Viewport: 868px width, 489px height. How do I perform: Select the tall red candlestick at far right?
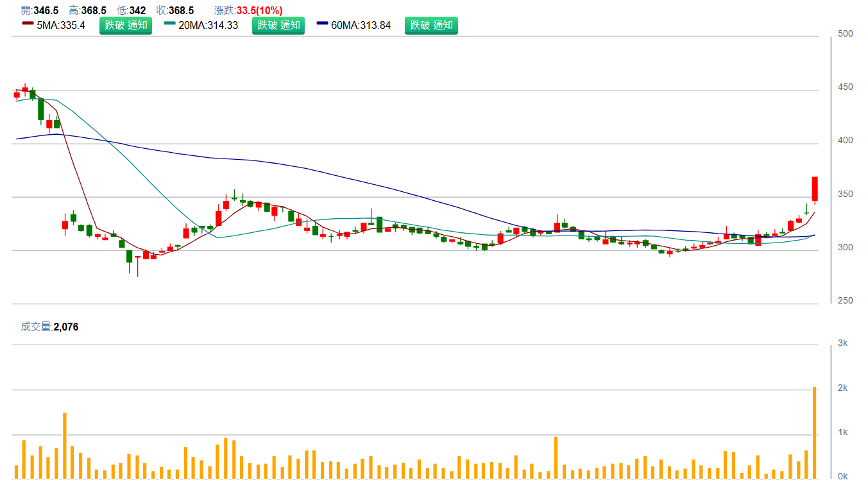pos(815,189)
